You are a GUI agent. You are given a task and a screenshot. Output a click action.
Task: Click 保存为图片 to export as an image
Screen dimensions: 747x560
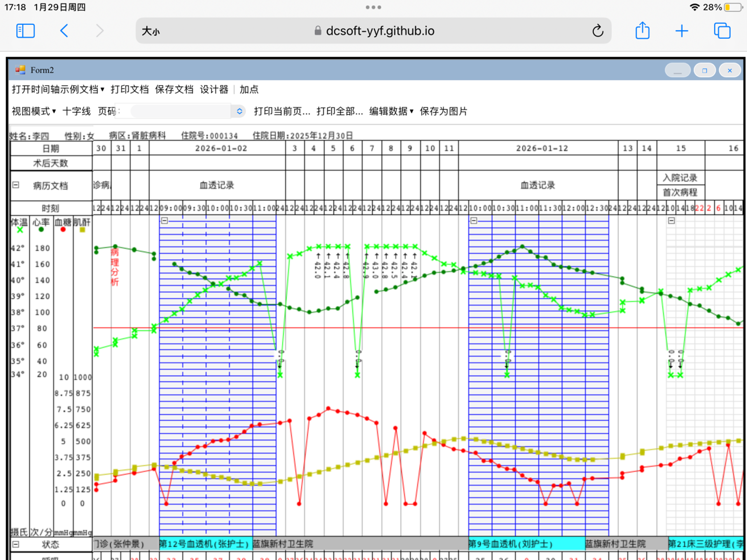[443, 112]
